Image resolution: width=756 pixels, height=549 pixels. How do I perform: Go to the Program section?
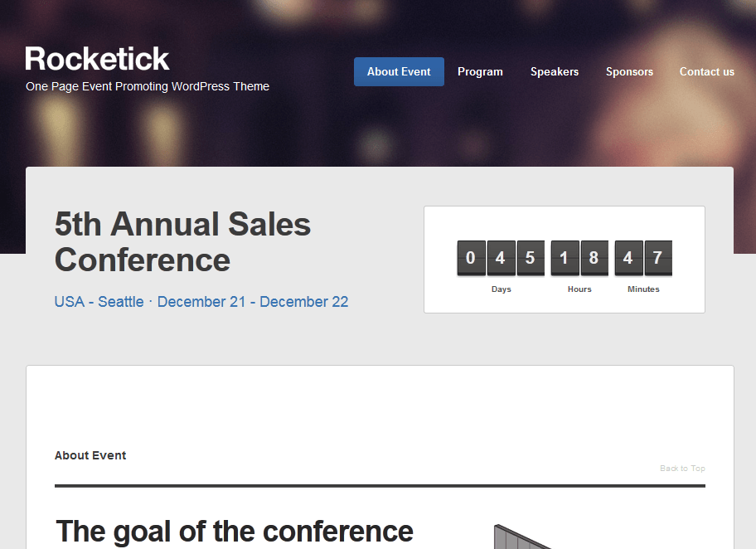click(480, 72)
